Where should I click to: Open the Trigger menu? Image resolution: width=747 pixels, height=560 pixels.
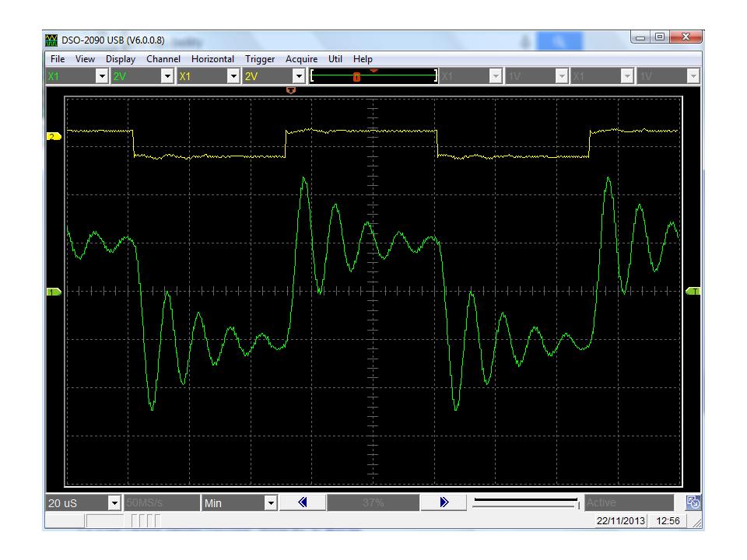click(x=260, y=59)
